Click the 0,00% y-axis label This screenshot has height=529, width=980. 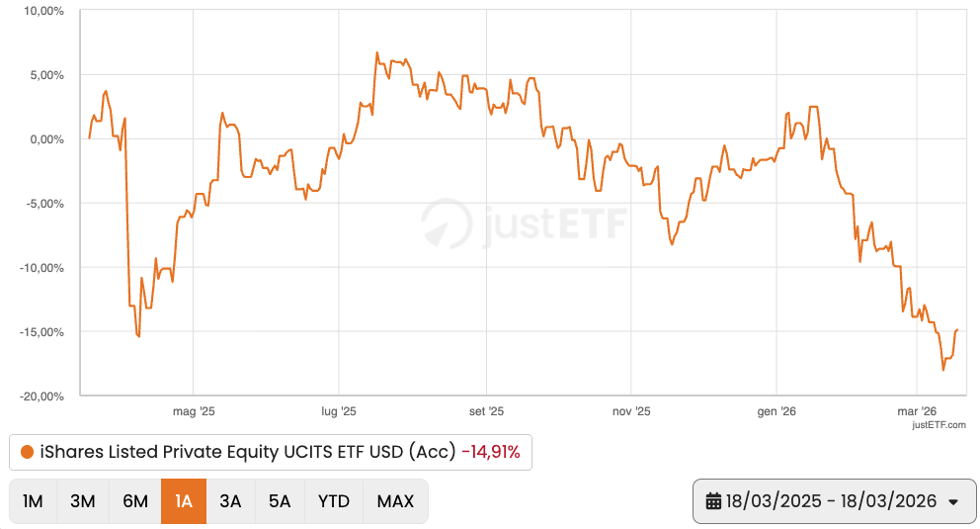coord(43,139)
